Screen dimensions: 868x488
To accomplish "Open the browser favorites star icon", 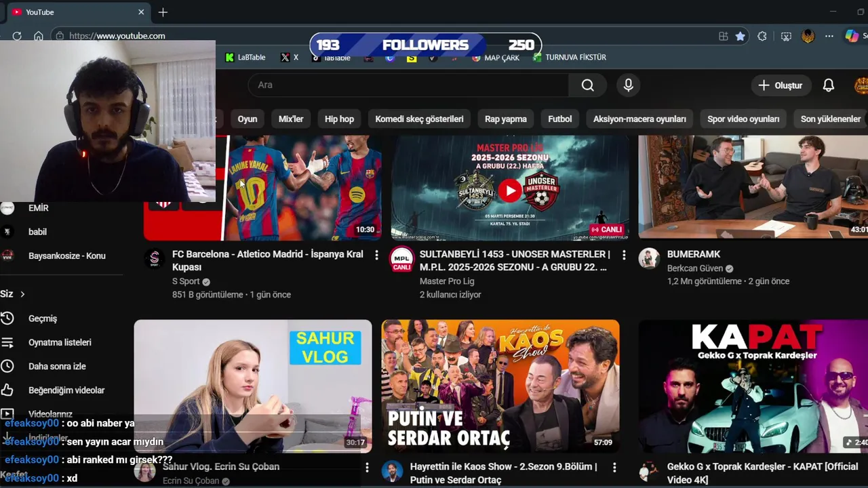I will pos(741,36).
